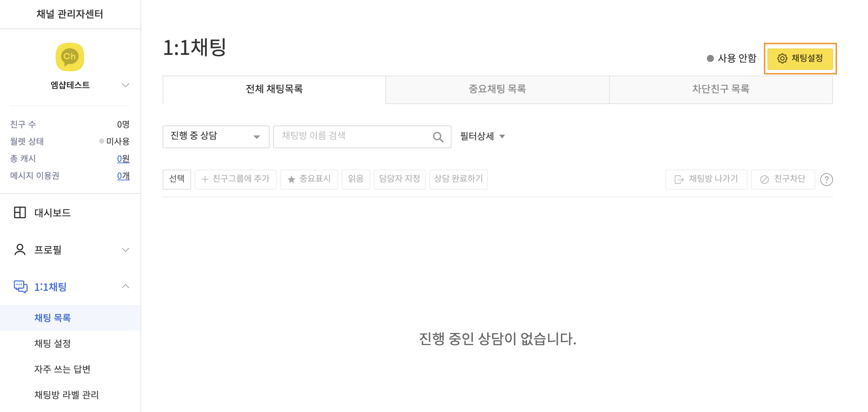Click the 1:1 chat bubbles icon
868x412 pixels.
click(x=20, y=287)
